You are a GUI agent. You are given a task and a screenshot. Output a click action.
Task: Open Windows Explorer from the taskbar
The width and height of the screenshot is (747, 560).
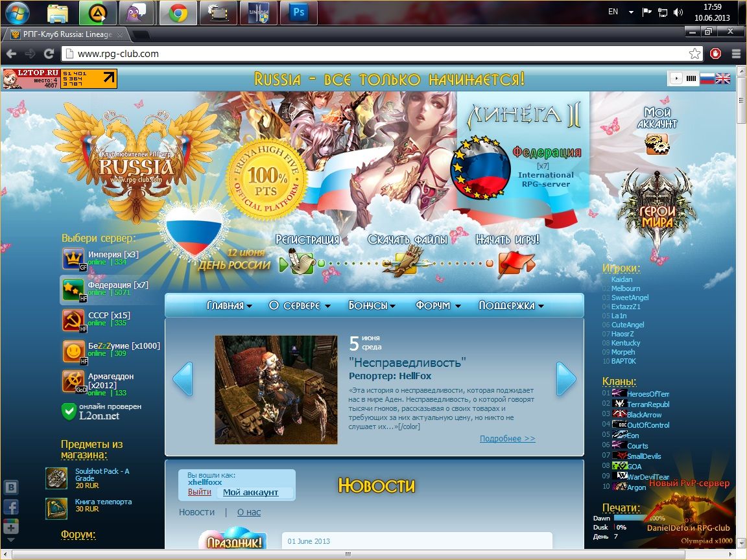(x=57, y=13)
